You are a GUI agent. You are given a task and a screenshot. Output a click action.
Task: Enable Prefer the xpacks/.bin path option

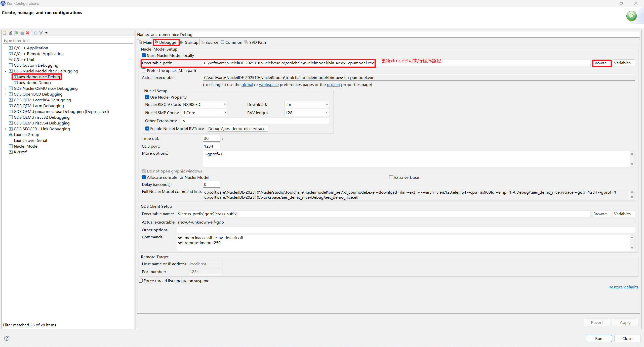[x=144, y=70]
